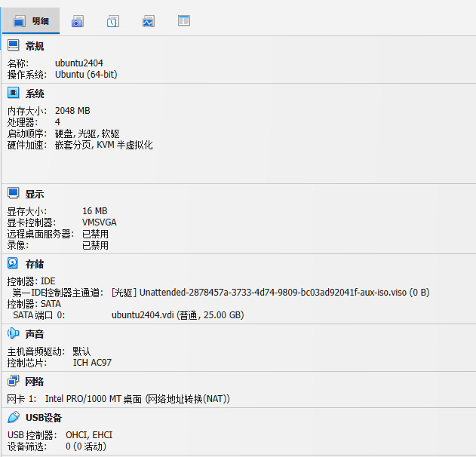476x457 pixels.
Task: Open the 系统 system settings heading
Action: pos(35,94)
